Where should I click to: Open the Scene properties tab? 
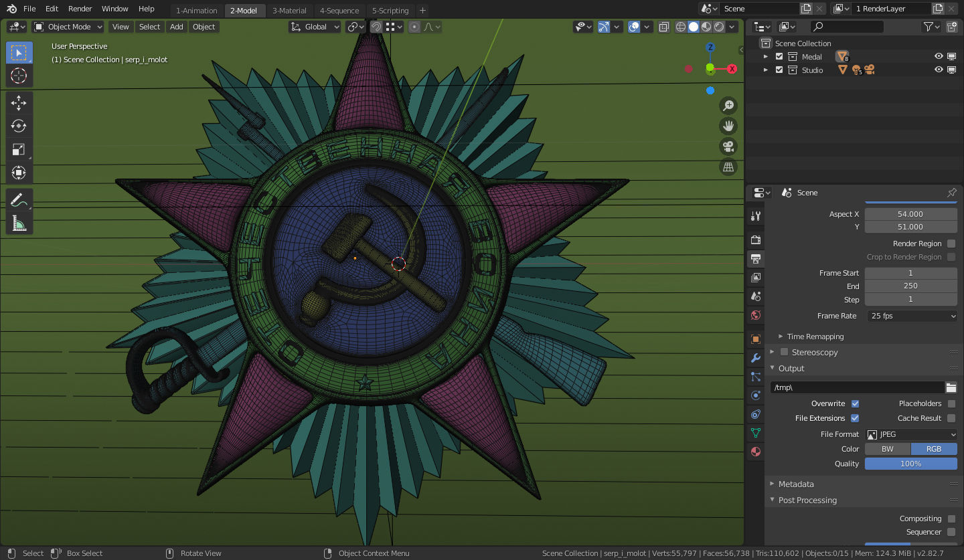756,296
